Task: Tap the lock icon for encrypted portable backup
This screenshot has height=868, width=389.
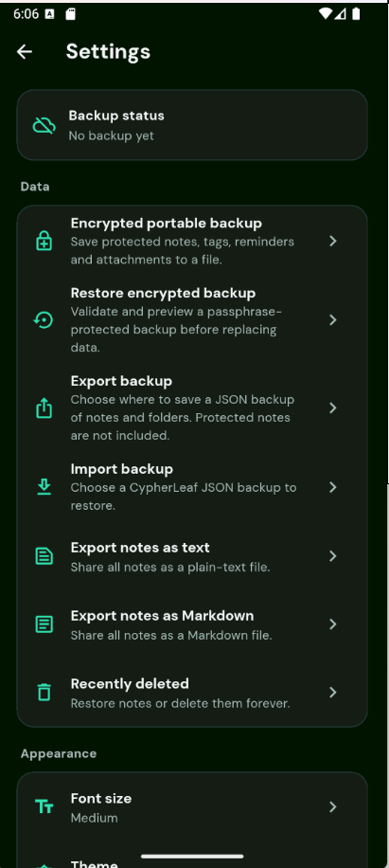Action: [x=44, y=242]
